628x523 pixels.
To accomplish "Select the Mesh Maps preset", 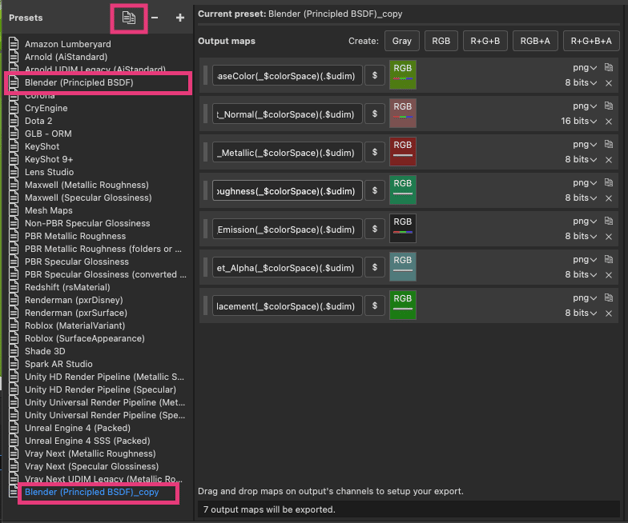I will (x=48, y=211).
